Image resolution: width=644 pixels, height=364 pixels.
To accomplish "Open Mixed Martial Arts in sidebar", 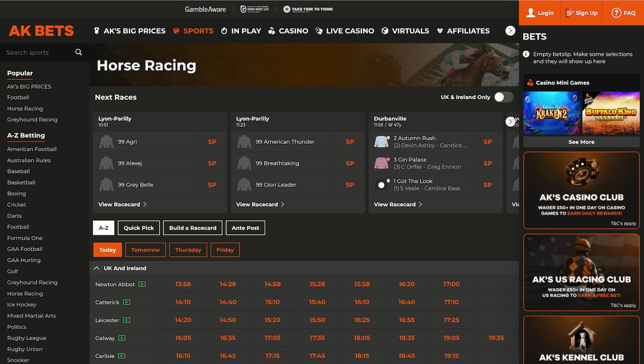I will point(31,316).
